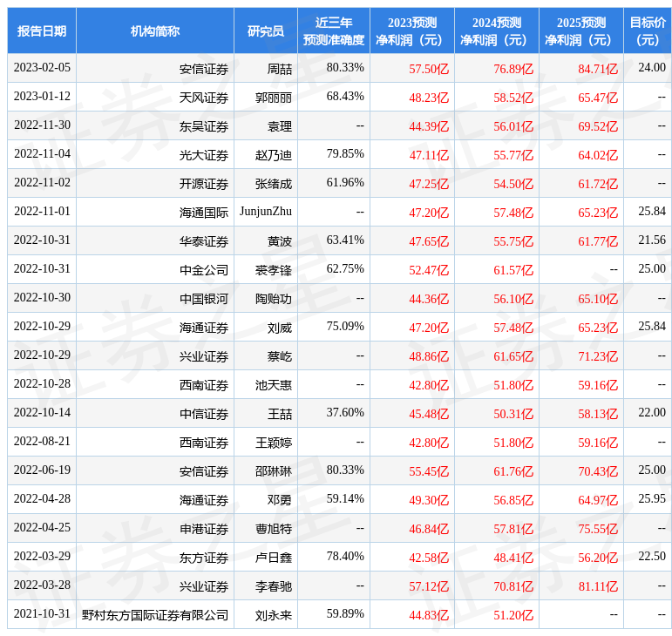The image size is (672, 636).
Task: Click the 84.71亿 forecast value
Action: click(598, 69)
